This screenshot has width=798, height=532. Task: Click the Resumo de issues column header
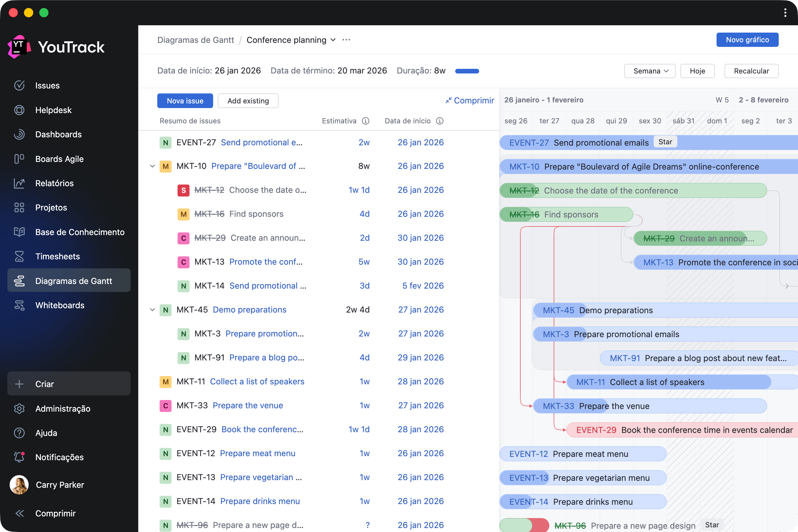pyautogui.click(x=190, y=121)
